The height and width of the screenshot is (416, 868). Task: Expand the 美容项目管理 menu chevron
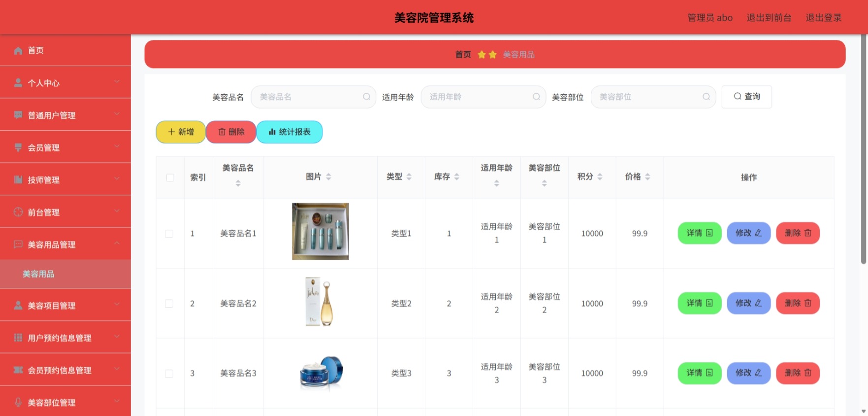(117, 304)
